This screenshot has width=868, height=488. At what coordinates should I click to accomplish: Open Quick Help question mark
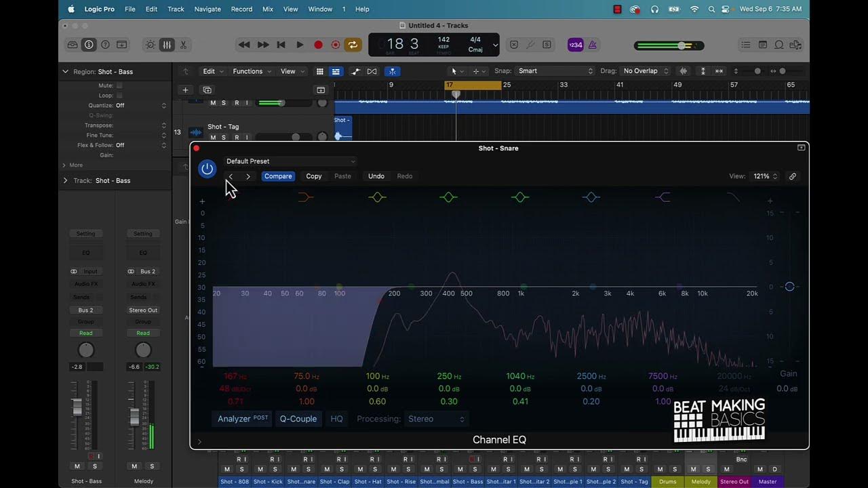click(x=105, y=45)
